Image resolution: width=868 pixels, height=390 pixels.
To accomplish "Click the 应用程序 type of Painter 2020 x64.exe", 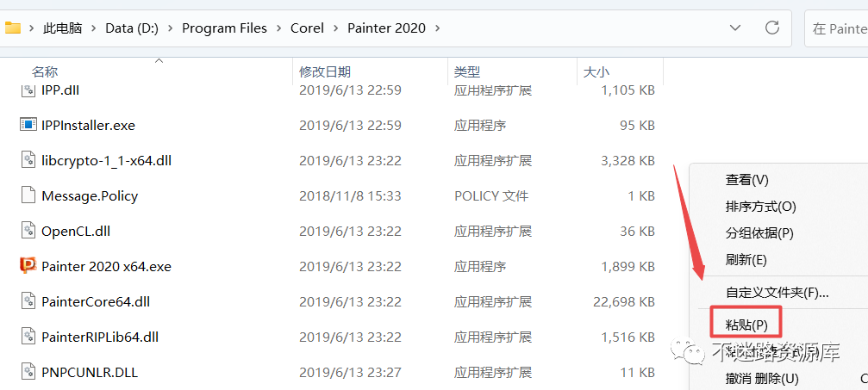I will 480,267.
